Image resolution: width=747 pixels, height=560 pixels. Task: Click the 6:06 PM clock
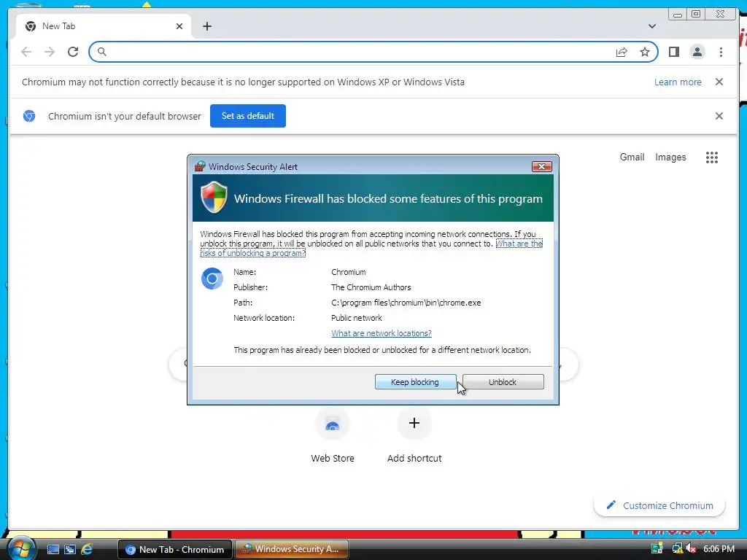pyautogui.click(x=719, y=549)
